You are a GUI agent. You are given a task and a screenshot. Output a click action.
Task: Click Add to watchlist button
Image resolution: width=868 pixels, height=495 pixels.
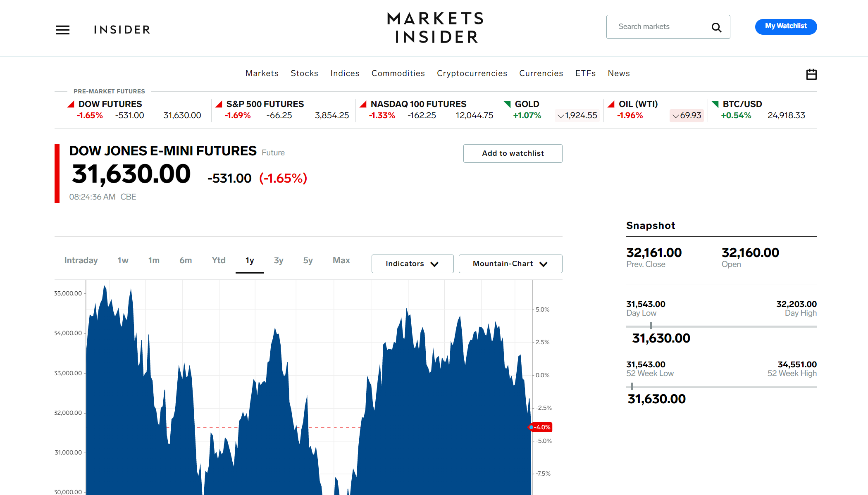pos(513,153)
